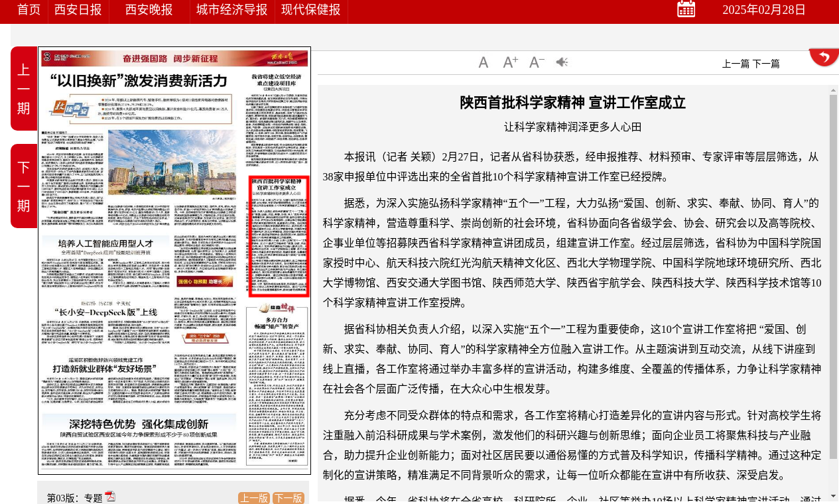This screenshot has height=504, width=839.
Task: Open 深挖特色优势 强化集成创新 article on page
Action: (139, 424)
